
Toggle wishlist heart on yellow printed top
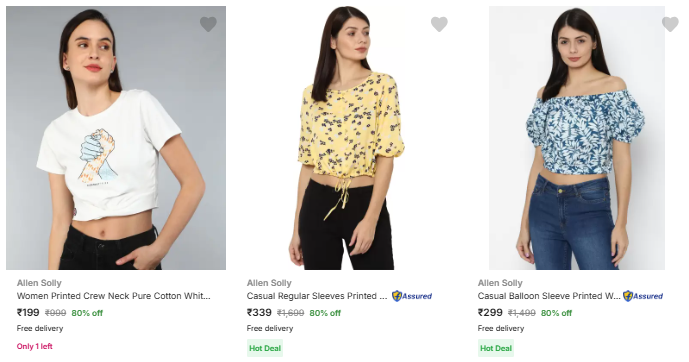click(439, 24)
